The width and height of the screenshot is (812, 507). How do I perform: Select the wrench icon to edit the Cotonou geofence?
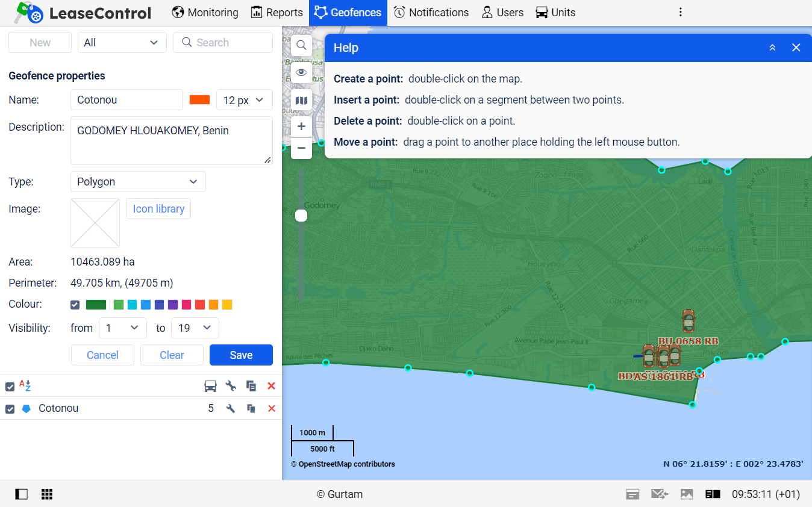click(231, 408)
